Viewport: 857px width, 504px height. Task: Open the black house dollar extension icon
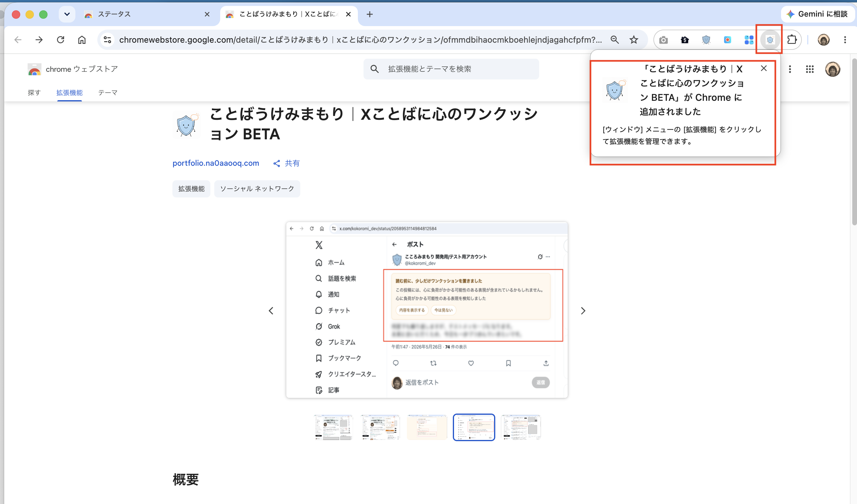tap(685, 40)
